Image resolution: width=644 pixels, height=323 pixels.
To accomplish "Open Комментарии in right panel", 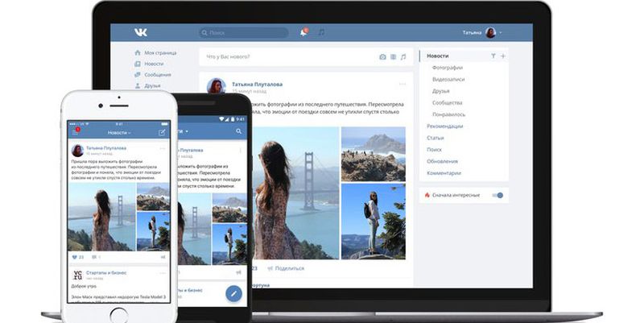I will (x=444, y=173).
